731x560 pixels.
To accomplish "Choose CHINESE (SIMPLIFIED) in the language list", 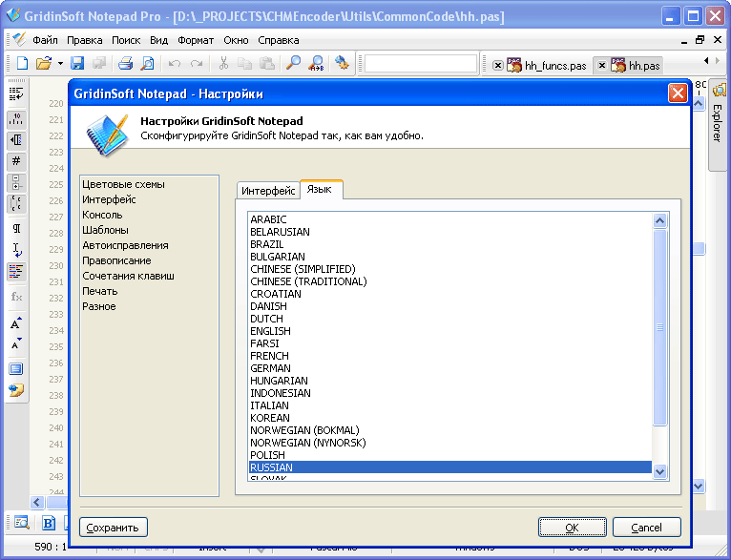I will pyautogui.click(x=450, y=269).
